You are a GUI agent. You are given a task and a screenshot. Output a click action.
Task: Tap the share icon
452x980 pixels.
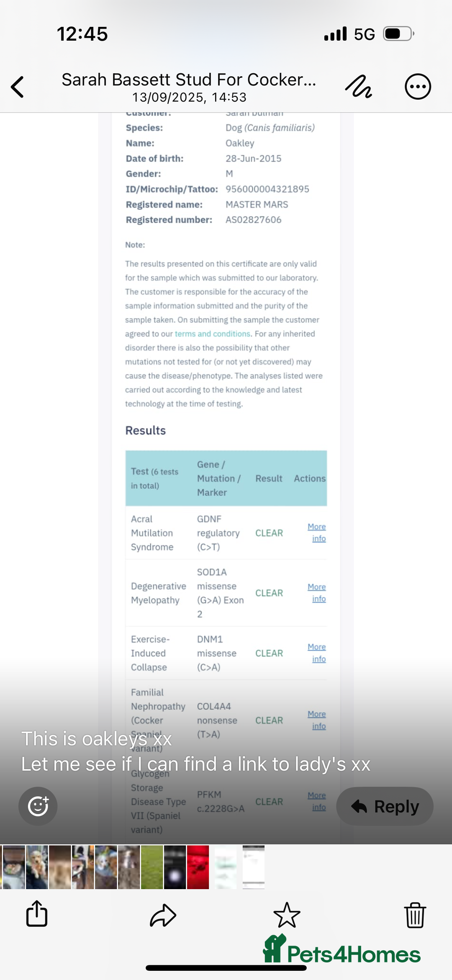click(37, 914)
